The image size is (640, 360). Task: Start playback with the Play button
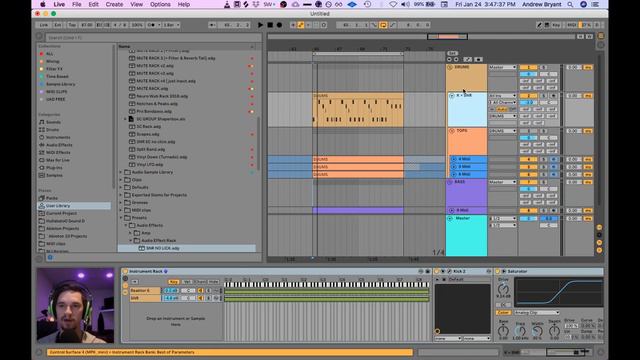260,25
